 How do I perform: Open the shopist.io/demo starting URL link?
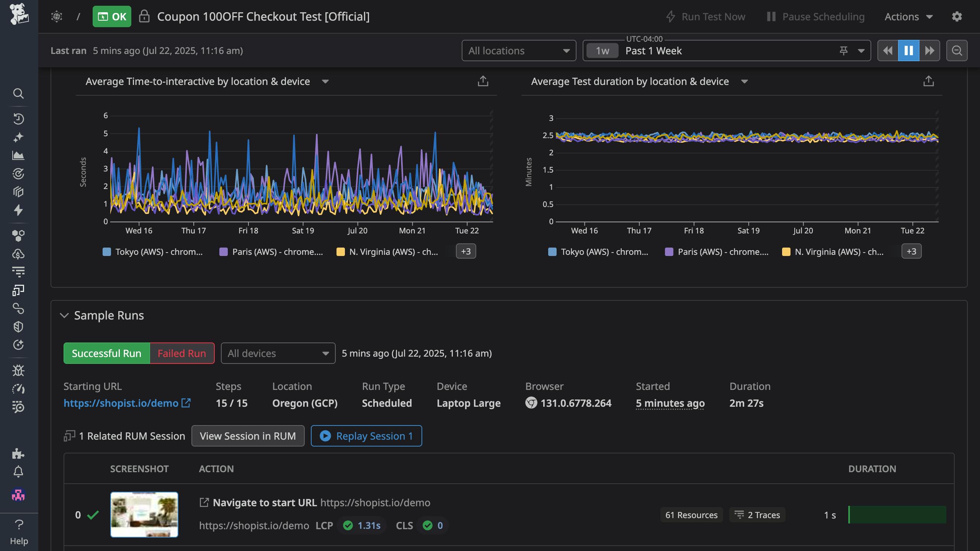(122, 403)
